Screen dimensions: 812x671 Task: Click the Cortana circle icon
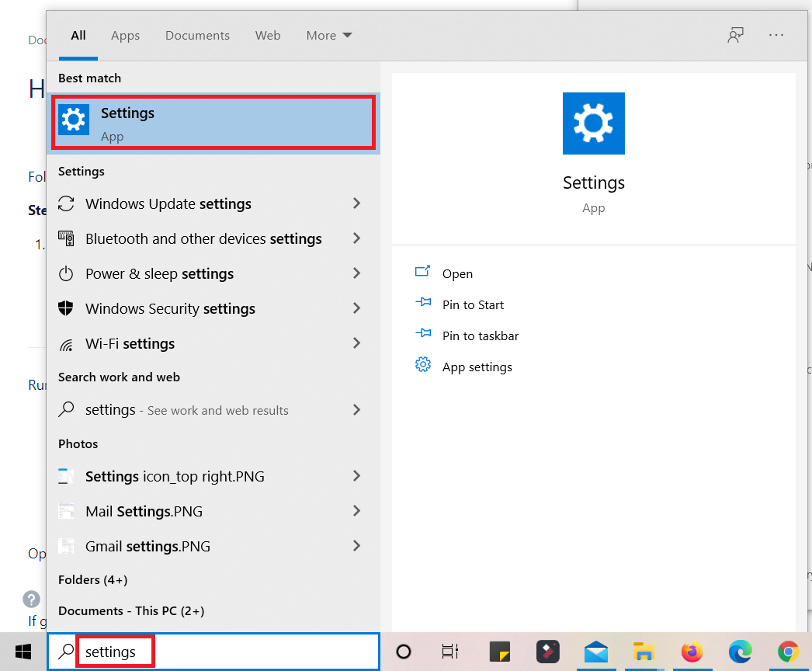tap(404, 652)
